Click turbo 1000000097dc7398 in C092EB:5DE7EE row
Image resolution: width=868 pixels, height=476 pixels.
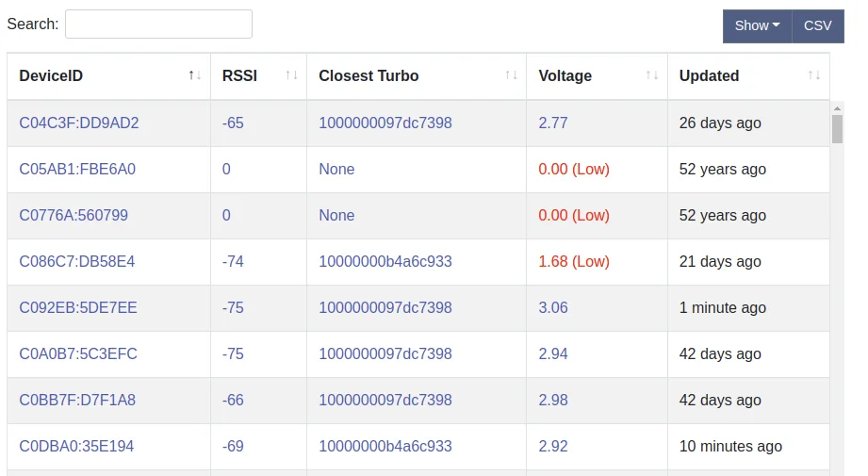coord(385,307)
